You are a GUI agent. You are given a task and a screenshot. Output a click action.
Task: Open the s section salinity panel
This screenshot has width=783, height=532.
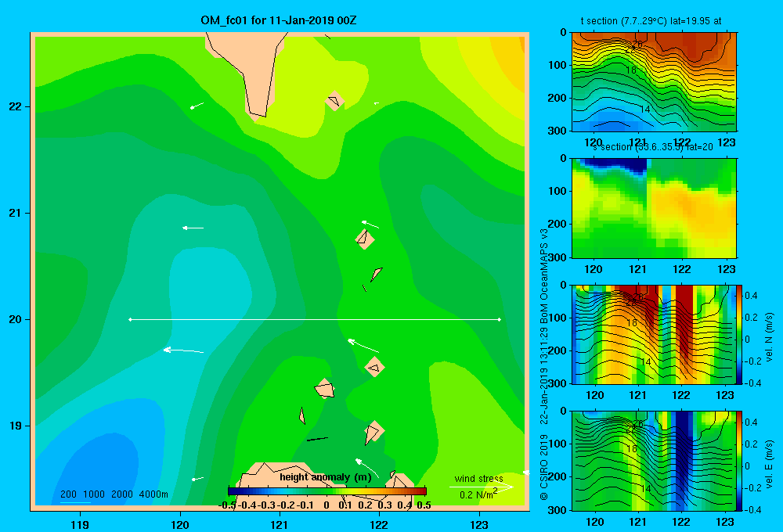coord(654,207)
